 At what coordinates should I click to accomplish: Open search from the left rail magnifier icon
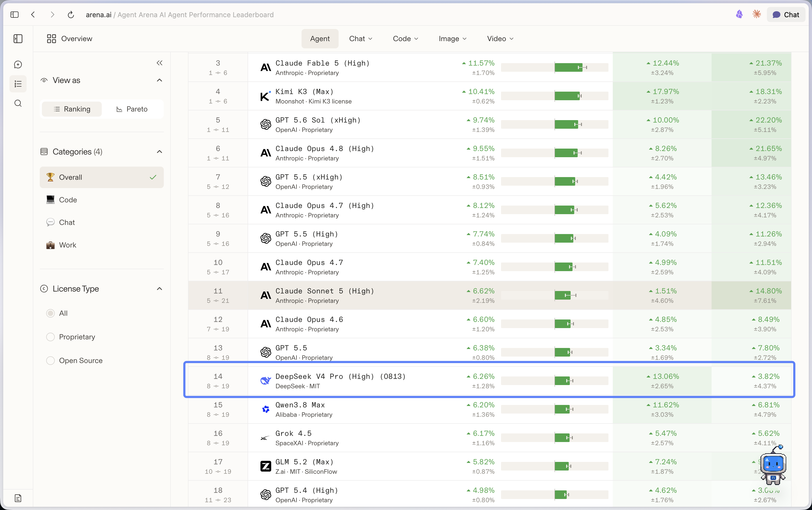pos(18,103)
